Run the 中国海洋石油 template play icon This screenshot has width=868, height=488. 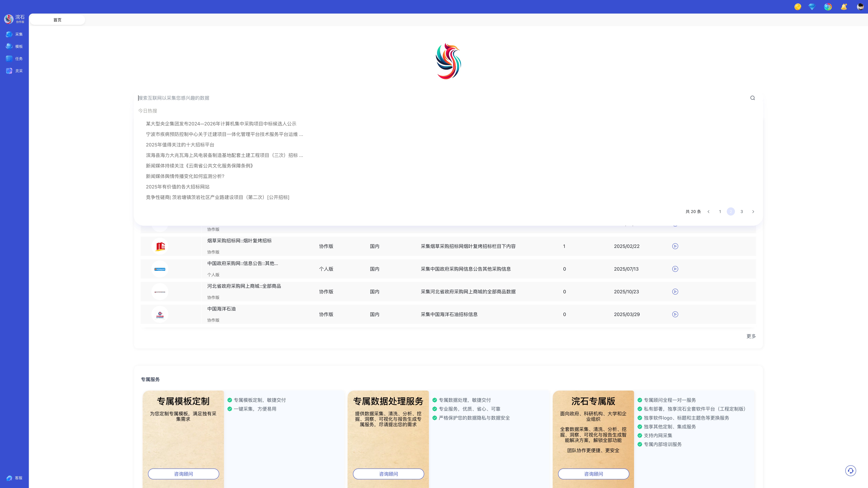pyautogui.click(x=675, y=314)
